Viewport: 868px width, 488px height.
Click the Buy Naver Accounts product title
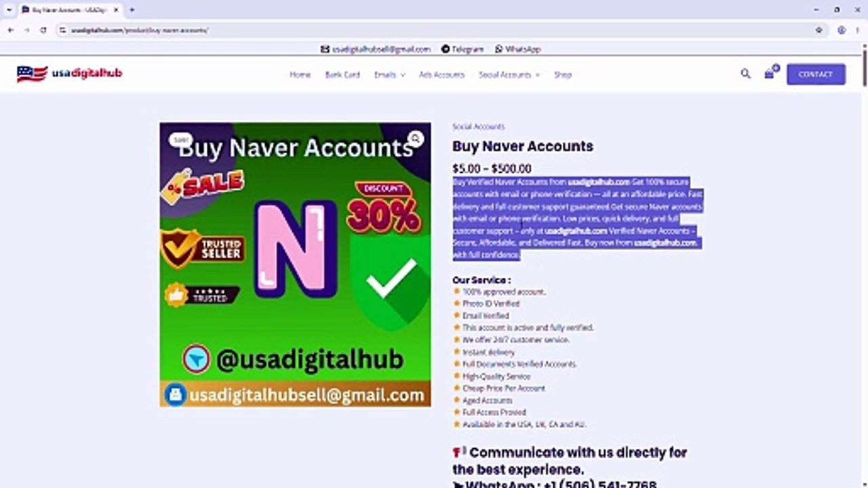coord(523,146)
